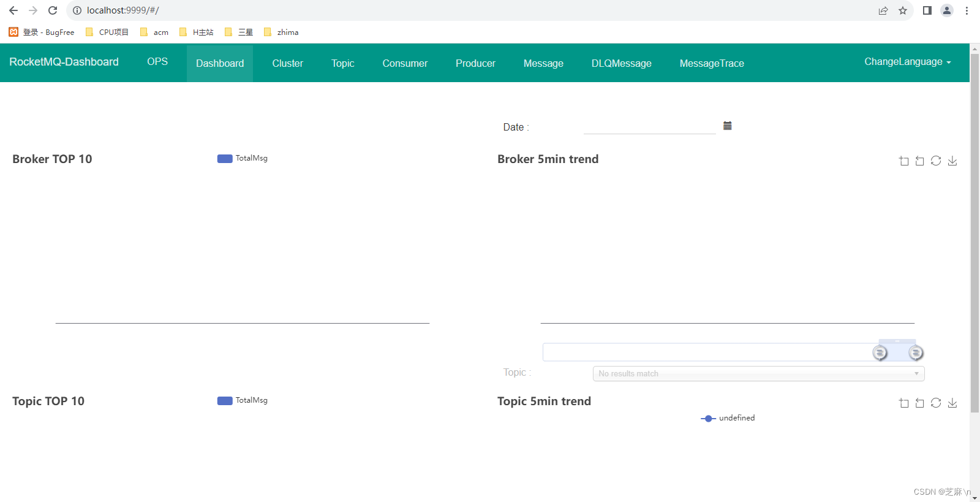Toggle undefined series legend in Topic trend

tap(728, 418)
